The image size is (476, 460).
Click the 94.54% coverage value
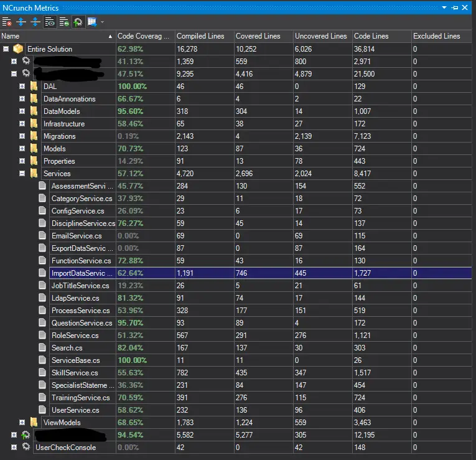130,435
